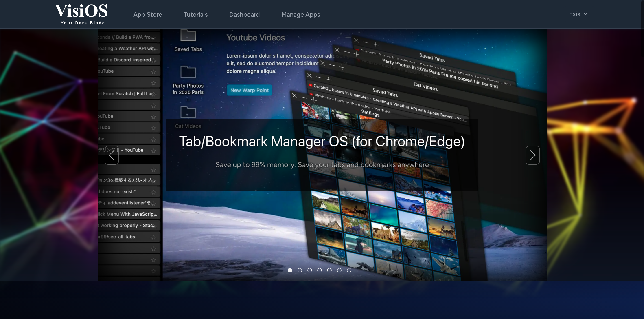The height and width of the screenshot is (319, 644).
Task: Choose the fifth carousel indicator dot
Action: coord(329,270)
